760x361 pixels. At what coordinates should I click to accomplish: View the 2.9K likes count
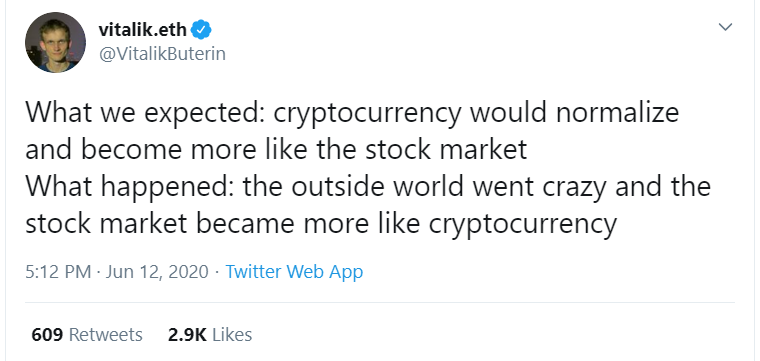coord(187,335)
